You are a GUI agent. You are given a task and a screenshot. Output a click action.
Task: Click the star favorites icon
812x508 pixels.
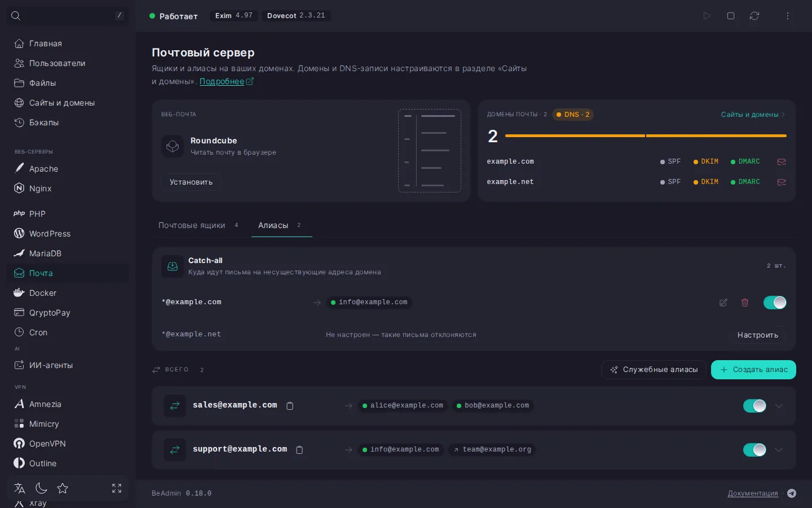63,488
